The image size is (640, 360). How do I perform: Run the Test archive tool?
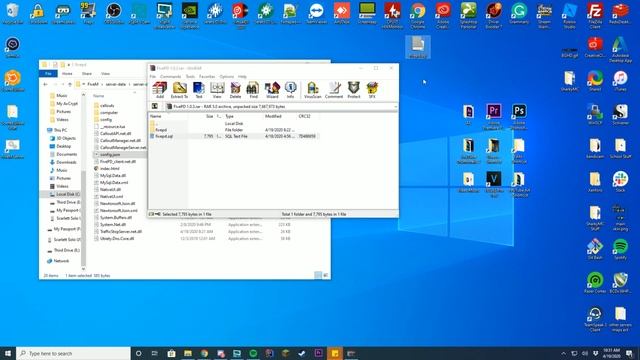point(199,90)
